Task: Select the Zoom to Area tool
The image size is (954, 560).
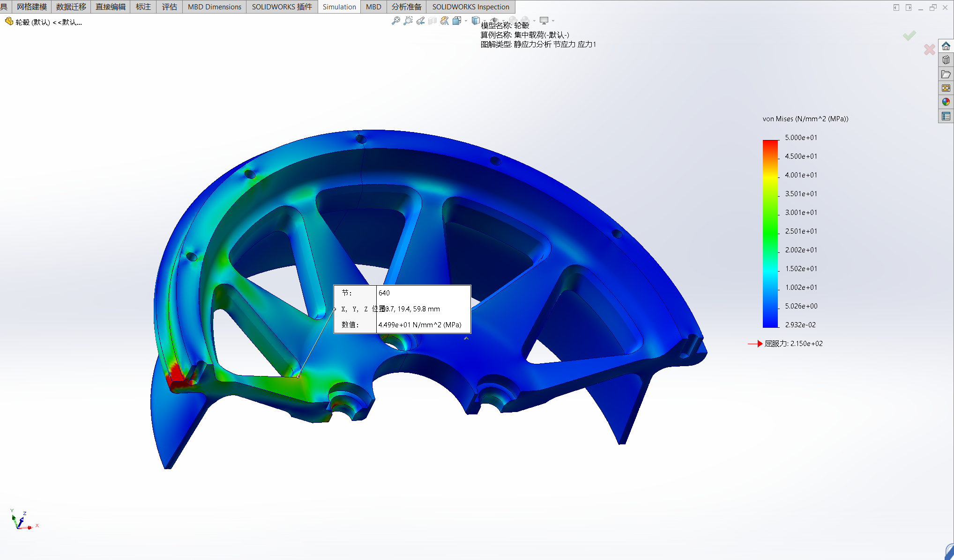Action: click(408, 21)
